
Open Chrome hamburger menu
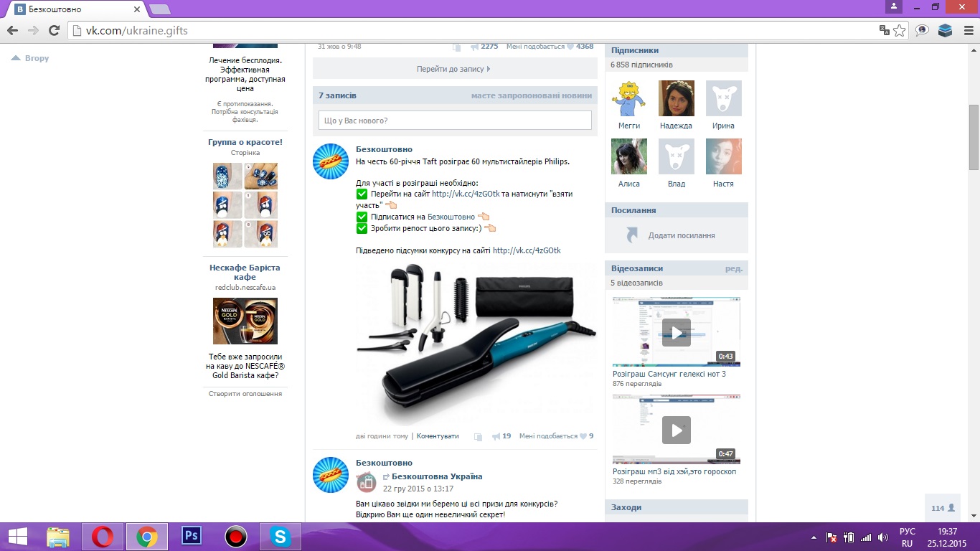(968, 30)
